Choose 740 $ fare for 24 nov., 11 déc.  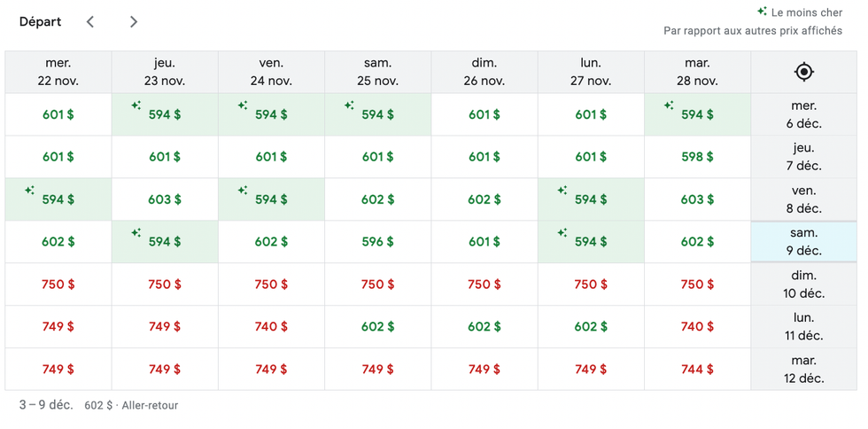(x=271, y=326)
